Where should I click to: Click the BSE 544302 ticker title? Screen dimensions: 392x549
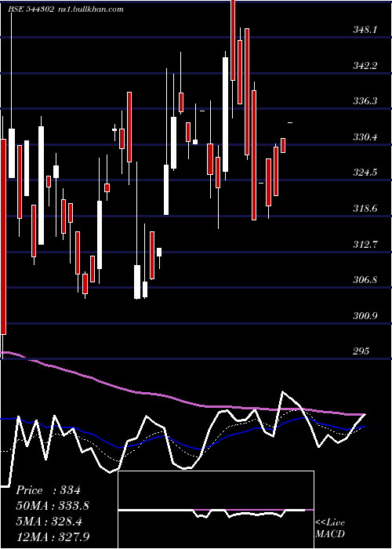[x=31, y=9]
